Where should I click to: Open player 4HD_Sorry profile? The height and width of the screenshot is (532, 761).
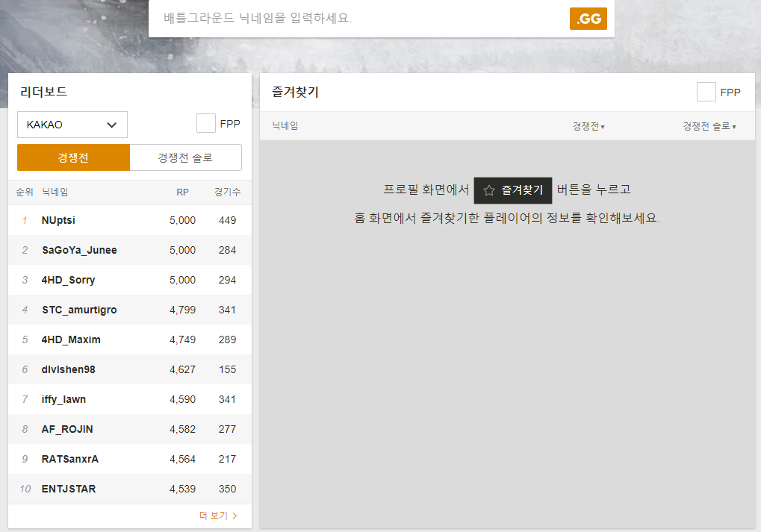69,281
